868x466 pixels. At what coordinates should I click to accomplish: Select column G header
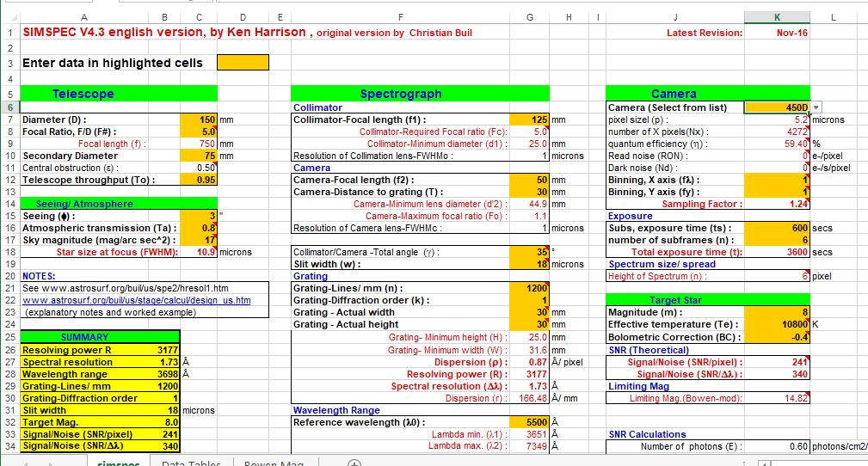coord(530,17)
